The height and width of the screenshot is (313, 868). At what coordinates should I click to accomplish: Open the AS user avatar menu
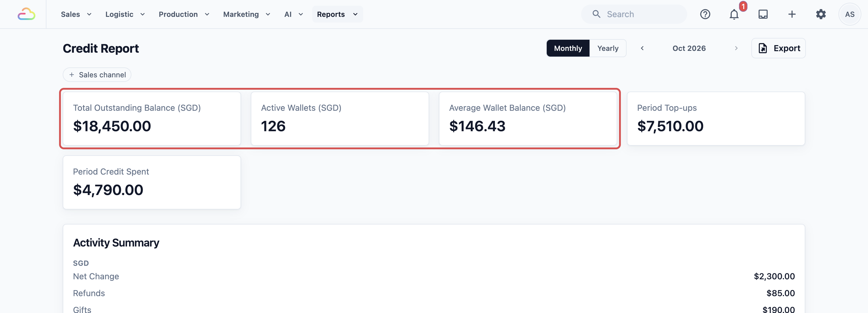850,14
